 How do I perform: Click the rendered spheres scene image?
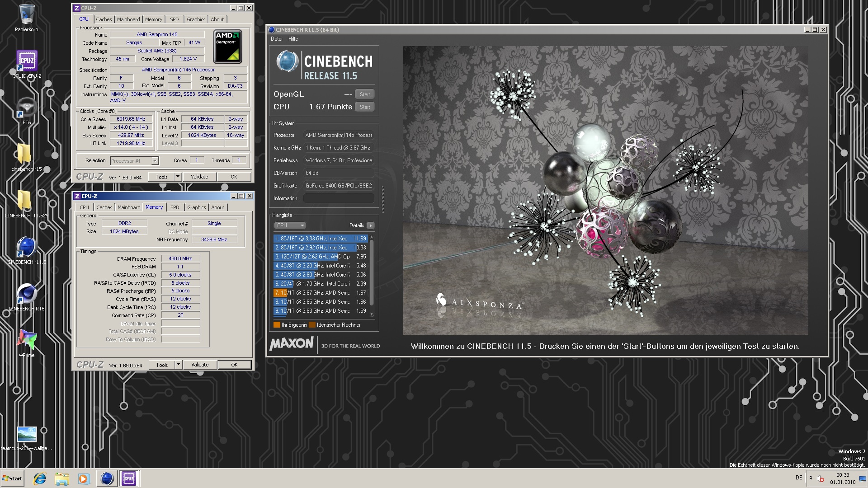click(605, 190)
